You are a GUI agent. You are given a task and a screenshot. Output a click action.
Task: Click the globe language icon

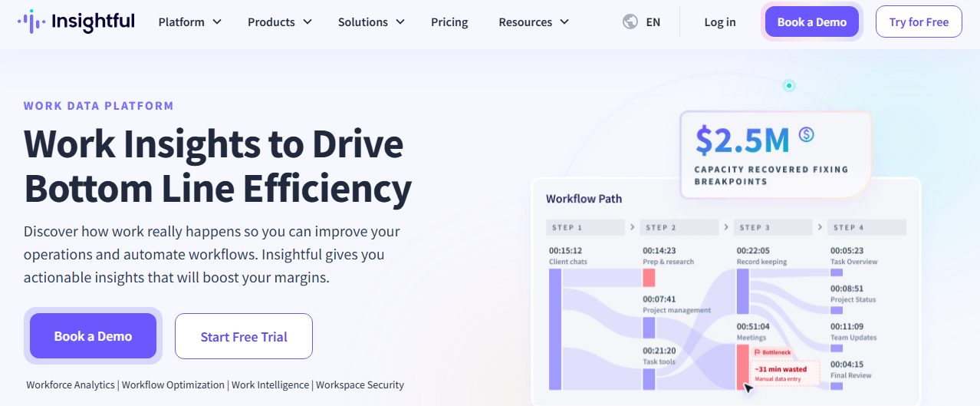pos(630,21)
